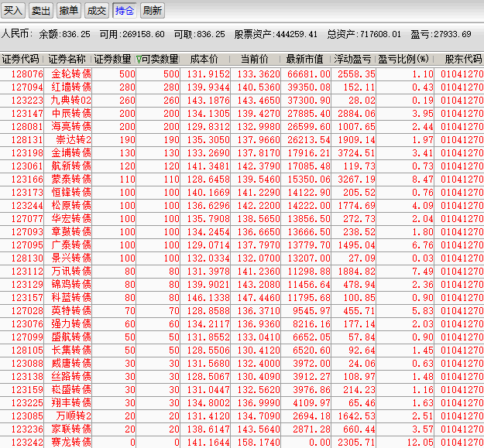Select the 万顺转2 row
The image size is (484, 448).
(242, 416)
